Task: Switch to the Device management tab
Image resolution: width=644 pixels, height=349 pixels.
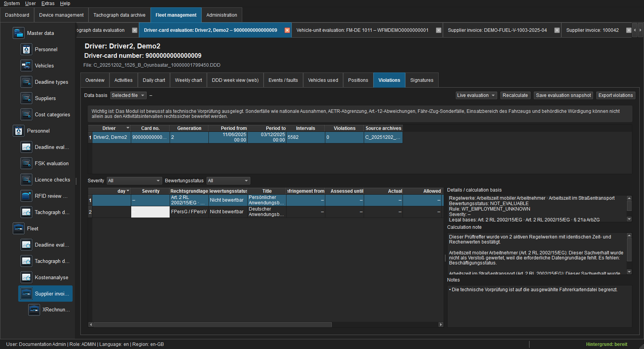Action: pyautogui.click(x=61, y=15)
